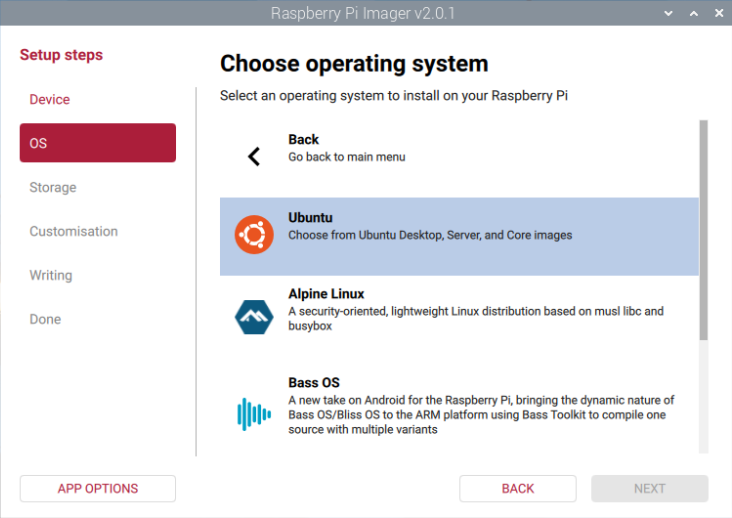Image resolution: width=732 pixels, height=518 pixels.
Task: Click 'Go back to main menu' text
Action: tap(347, 157)
